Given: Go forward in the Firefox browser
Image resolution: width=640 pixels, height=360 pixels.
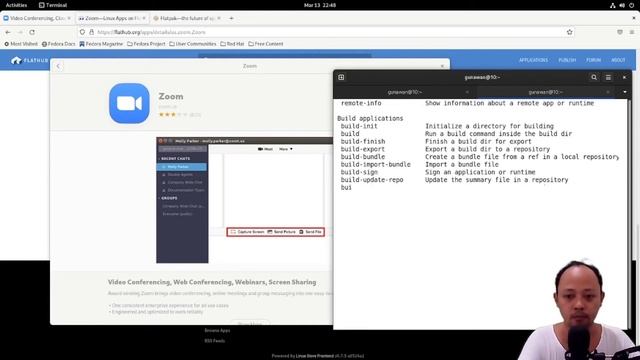Looking at the screenshot, I should [x=20, y=32].
